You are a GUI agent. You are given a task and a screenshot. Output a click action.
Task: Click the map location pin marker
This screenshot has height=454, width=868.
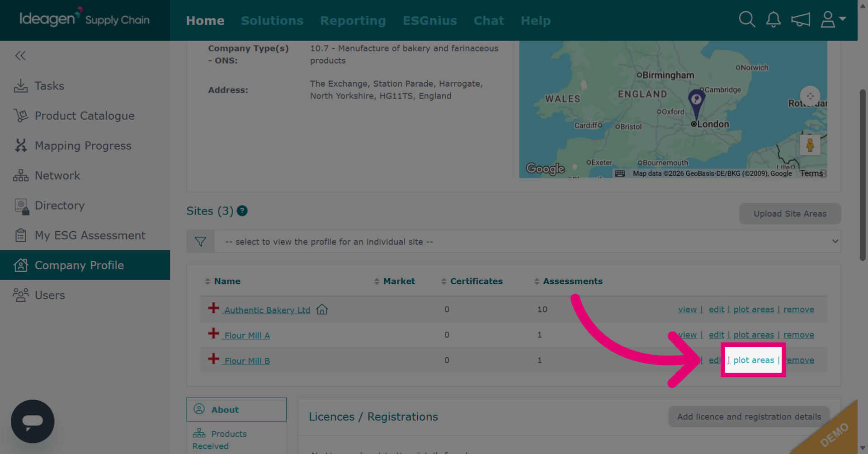(x=696, y=103)
